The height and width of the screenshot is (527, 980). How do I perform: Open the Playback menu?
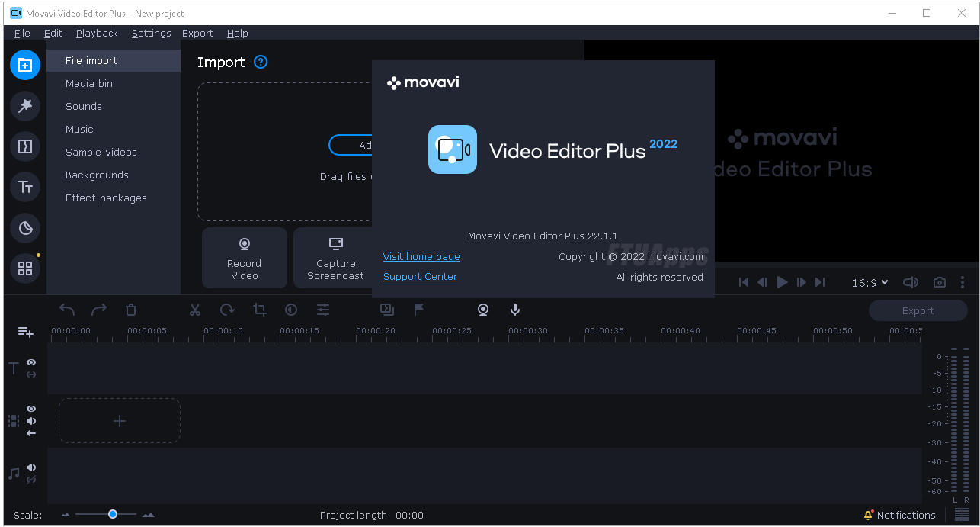[x=97, y=33]
